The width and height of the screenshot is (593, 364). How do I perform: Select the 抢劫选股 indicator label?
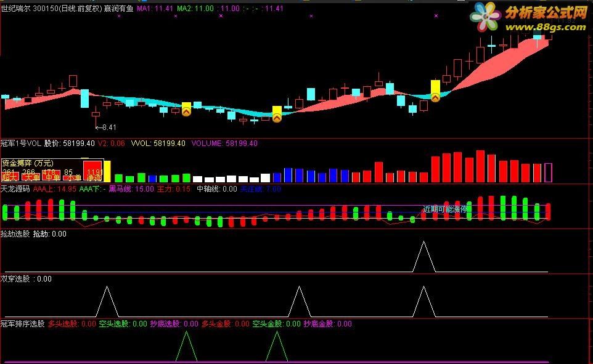point(15,233)
